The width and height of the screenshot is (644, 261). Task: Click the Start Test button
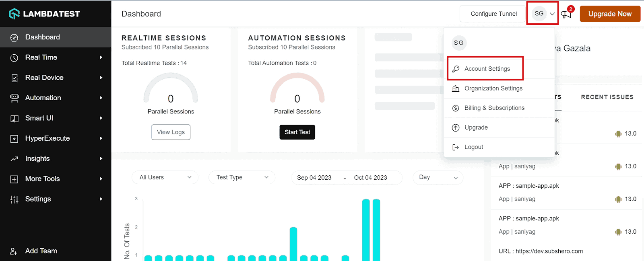297,132
